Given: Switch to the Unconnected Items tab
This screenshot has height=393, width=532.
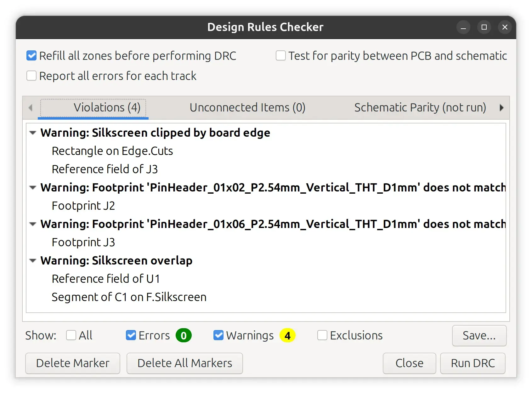Looking at the screenshot, I should coord(247,108).
